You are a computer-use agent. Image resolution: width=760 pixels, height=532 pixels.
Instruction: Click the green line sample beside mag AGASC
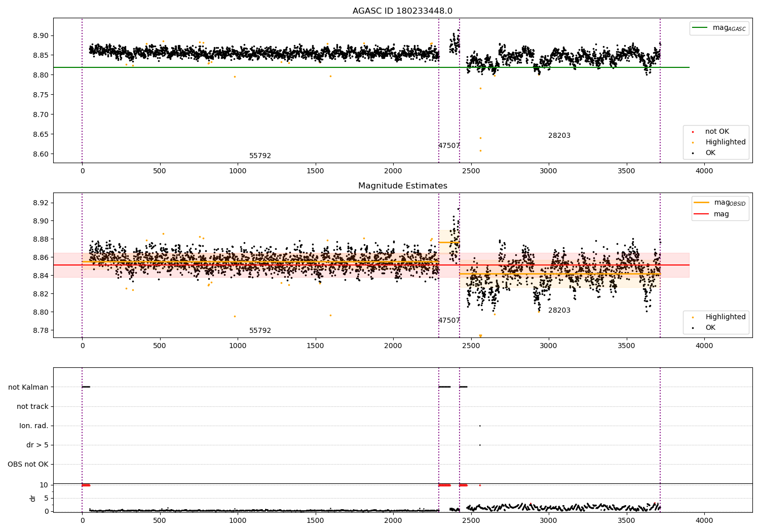[x=700, y=28]
